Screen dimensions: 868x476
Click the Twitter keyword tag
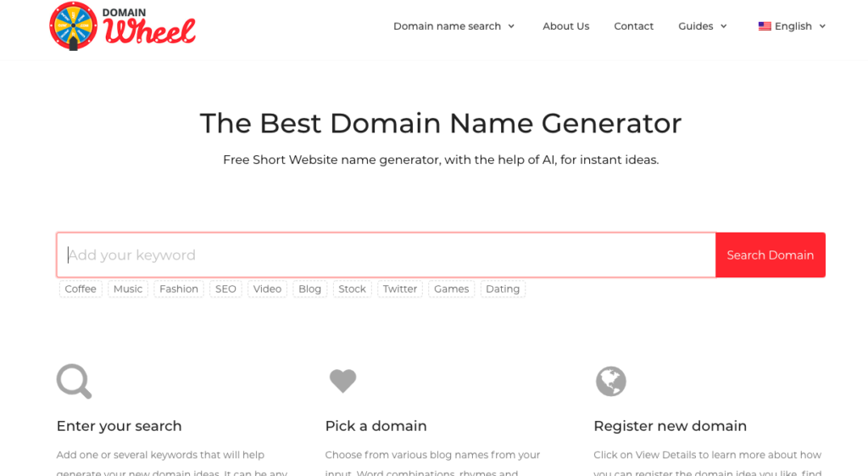click(x=400, y=288)
